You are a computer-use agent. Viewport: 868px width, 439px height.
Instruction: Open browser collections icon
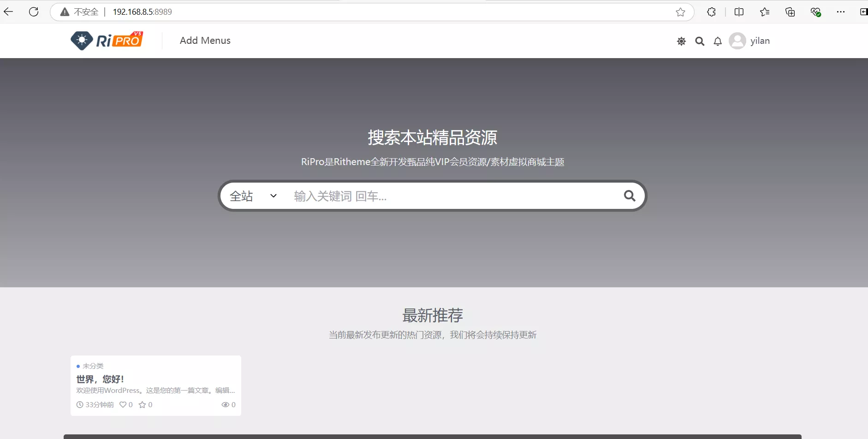click(x=790, y=12)
